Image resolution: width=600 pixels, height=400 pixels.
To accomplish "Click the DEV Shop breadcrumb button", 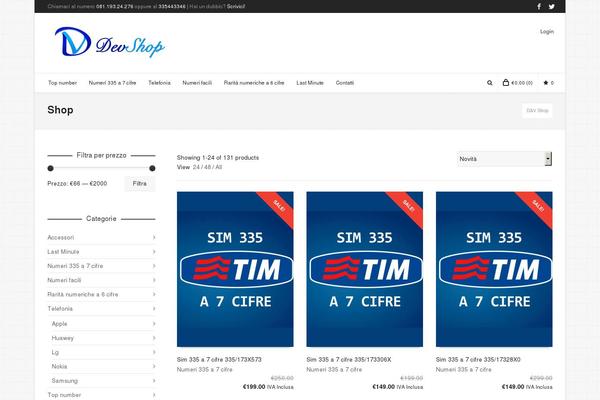I will coord(537,111).
